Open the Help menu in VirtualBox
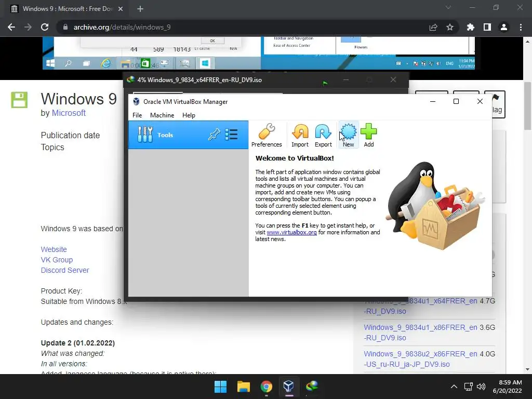532x399 pixels. pyautogui.click(x=189, y=115)
